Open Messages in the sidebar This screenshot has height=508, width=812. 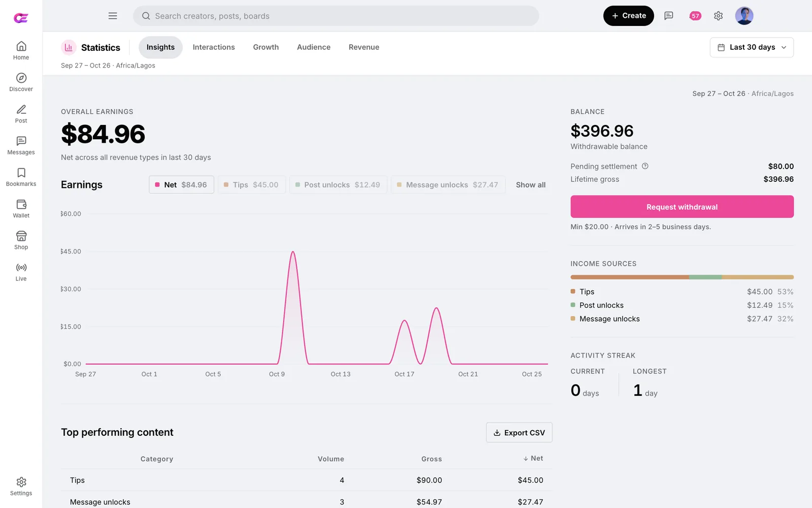(21, 145)
